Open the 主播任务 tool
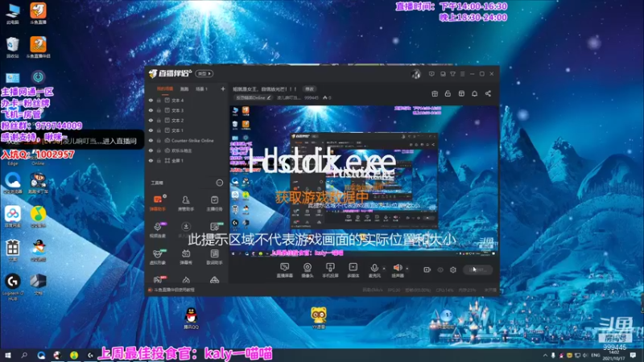Image resolution: width=644 pixels, height=362 pixels. [214, 203]
